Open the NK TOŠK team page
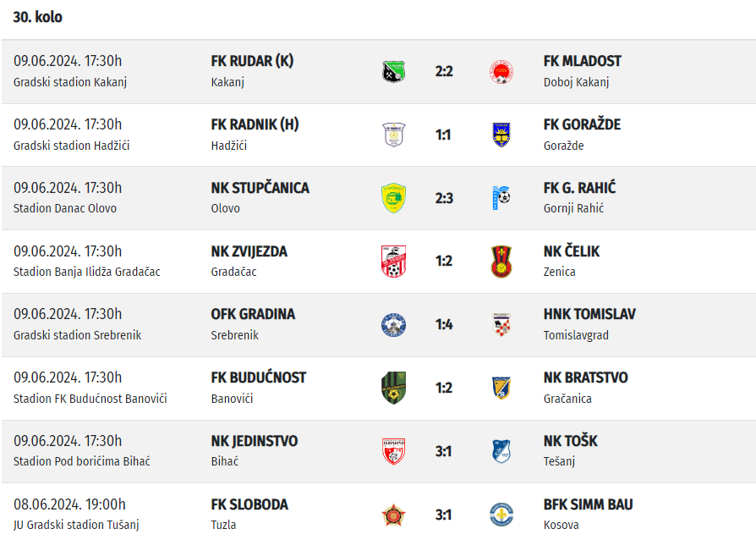The image size is (756, 540). click(570, 441)
